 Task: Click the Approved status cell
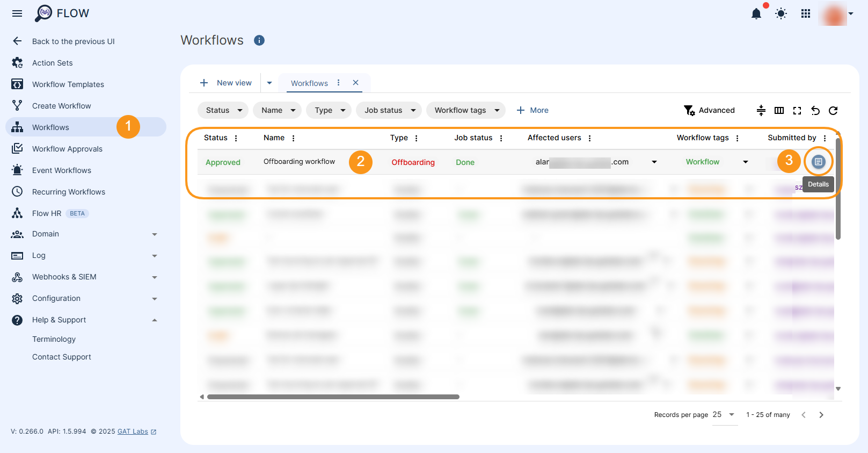223,162
